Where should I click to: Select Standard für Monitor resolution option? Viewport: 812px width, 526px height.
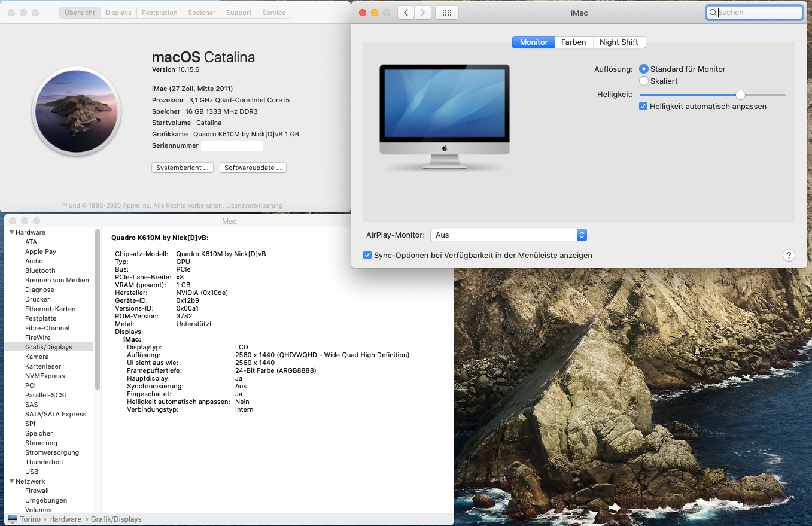pos(644,69)
